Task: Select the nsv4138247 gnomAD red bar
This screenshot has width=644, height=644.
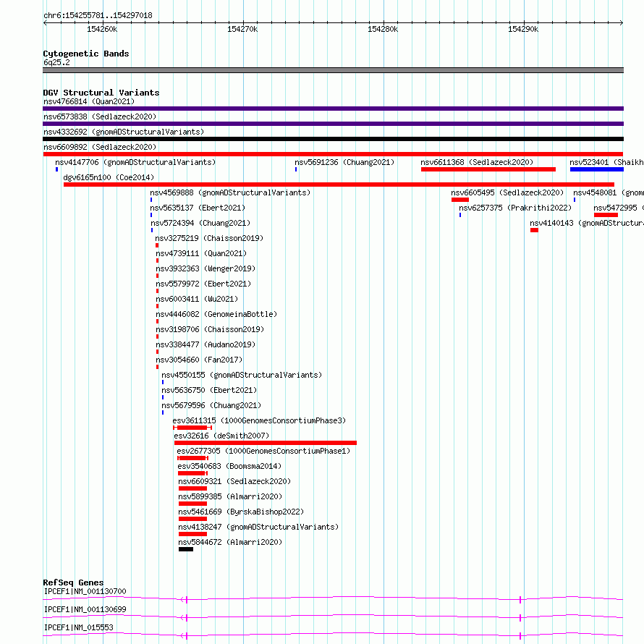Action: pyautogui.click(x=192, y=534)
